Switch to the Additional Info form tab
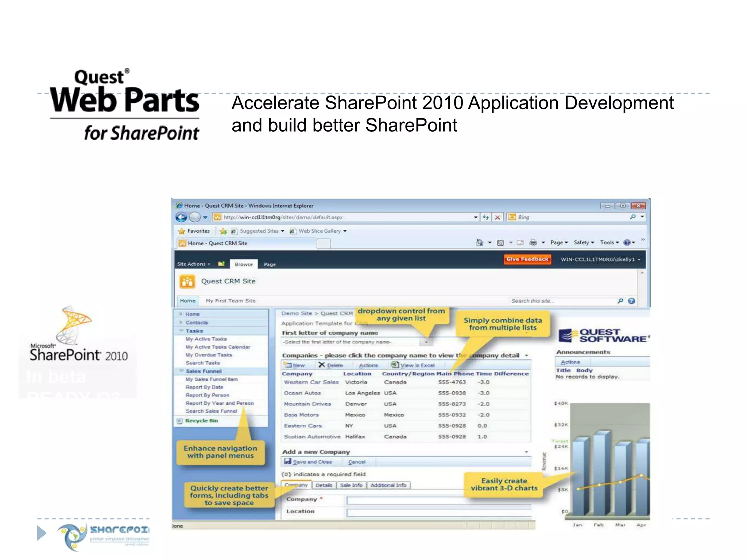747x560 pixels. click(388, 485)
